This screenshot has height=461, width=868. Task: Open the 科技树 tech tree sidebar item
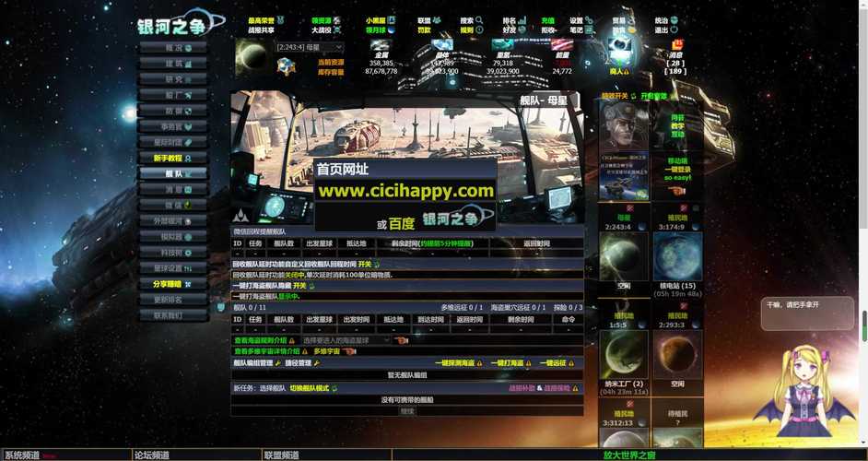point(173,252)
